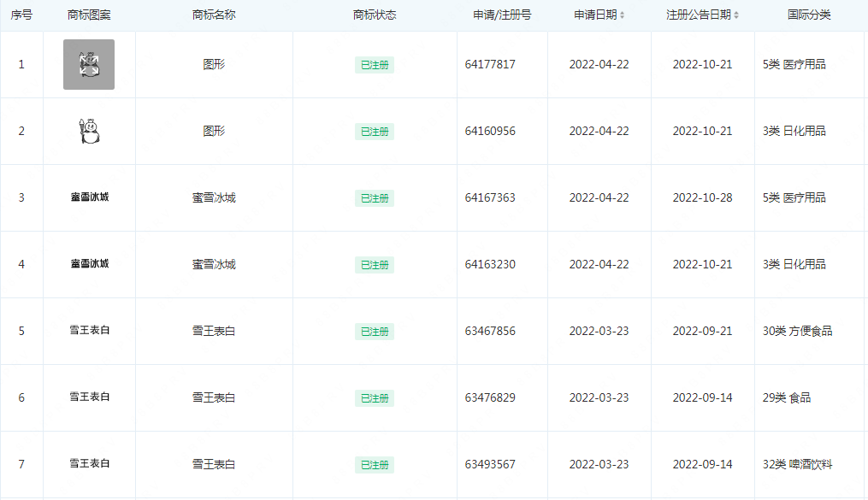Select announcement date 2022-09-21
Viewport: 868px width, 500px height.
(702, 331)
